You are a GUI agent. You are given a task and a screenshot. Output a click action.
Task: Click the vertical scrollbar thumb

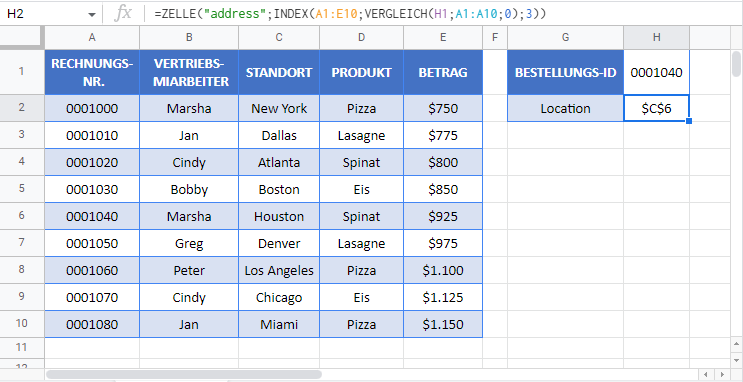pyautogui.click(x=736, y=64)
